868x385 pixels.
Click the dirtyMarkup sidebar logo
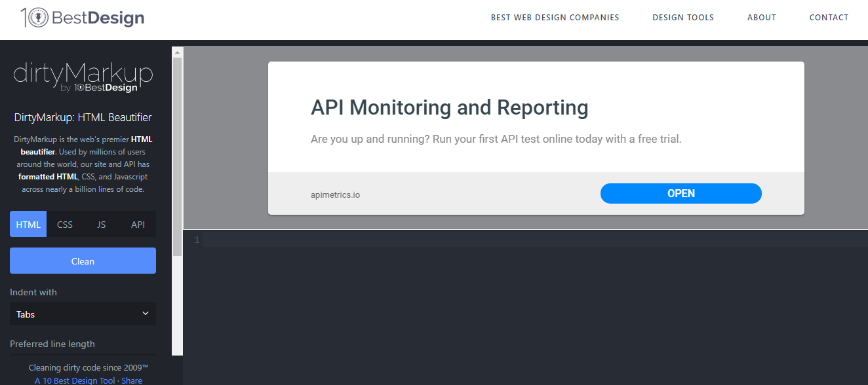pos(83,77)
